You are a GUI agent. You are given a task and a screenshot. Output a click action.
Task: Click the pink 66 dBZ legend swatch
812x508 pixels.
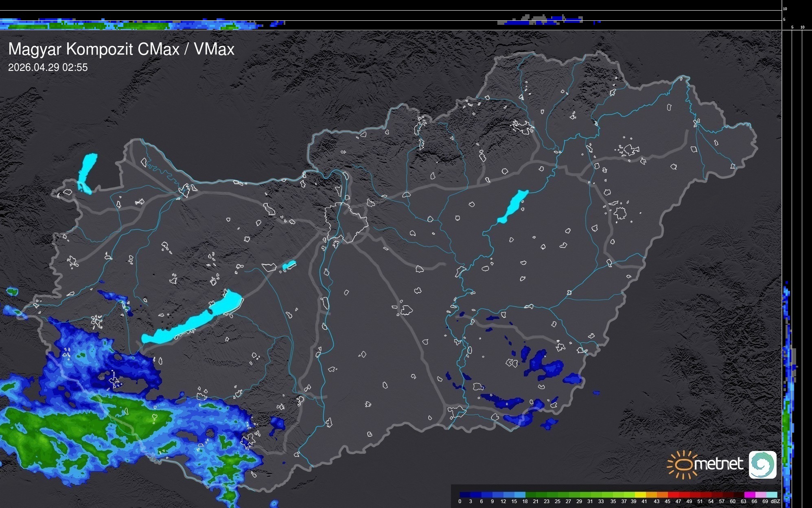pos(760,495)
